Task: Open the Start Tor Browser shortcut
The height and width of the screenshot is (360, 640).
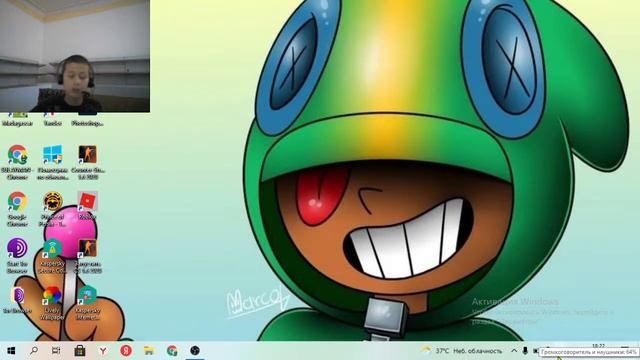Action: click(18, 256)
